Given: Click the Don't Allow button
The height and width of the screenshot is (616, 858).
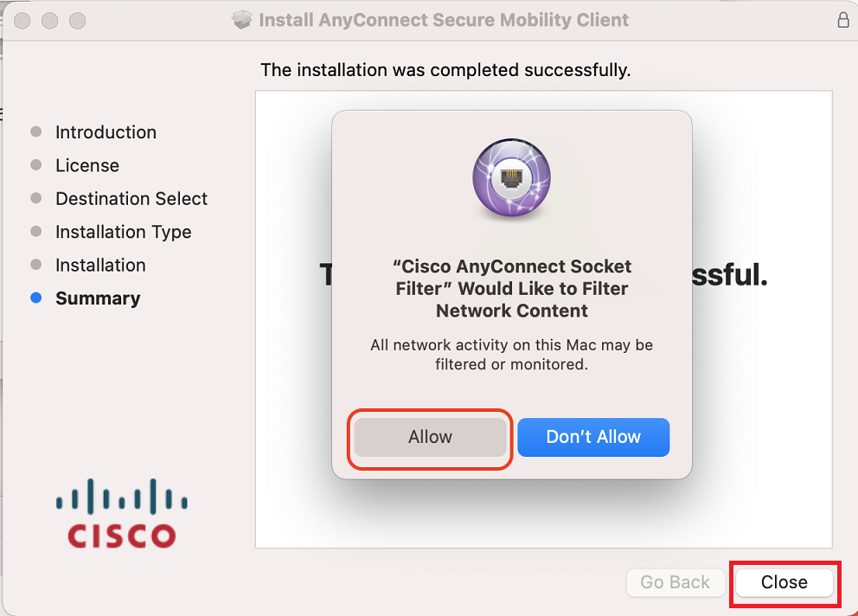Looking at the screenshot, I should click(593, 437).
